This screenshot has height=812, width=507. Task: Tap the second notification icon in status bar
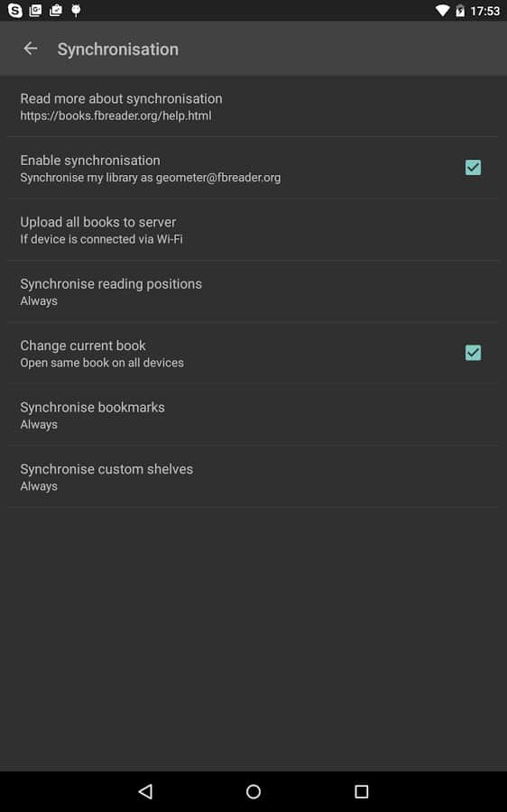[x=35, y=10]
